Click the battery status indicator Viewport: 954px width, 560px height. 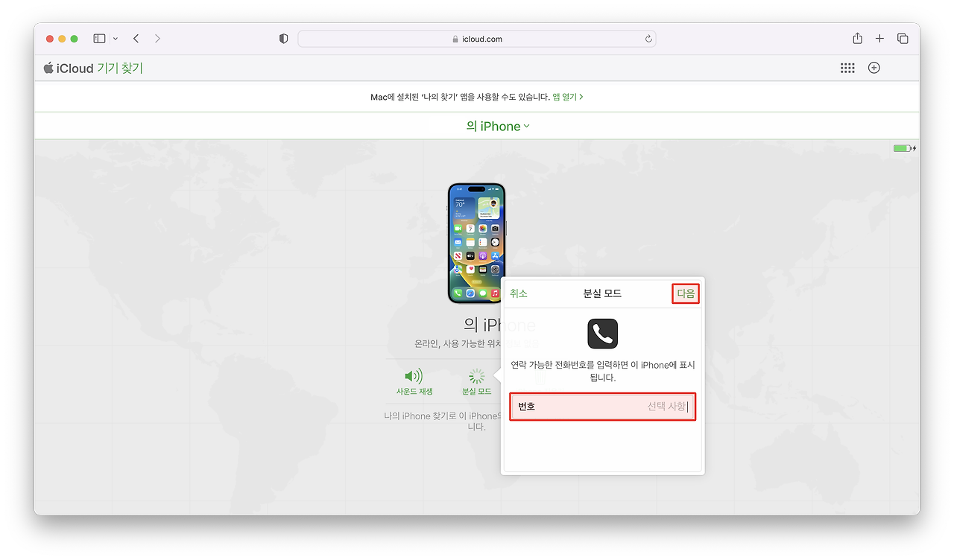click(x=904, y=148)
